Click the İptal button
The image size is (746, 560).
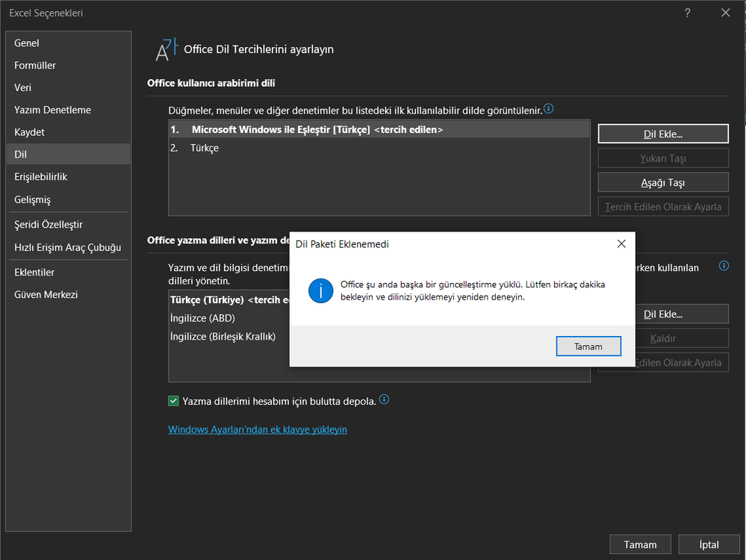point(709,544)
